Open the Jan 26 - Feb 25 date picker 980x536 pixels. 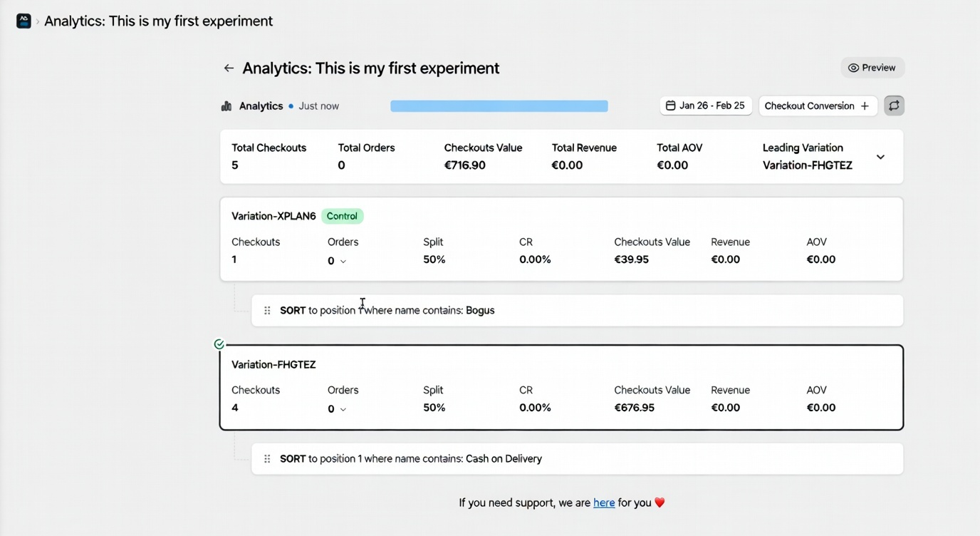pos(705,105)
